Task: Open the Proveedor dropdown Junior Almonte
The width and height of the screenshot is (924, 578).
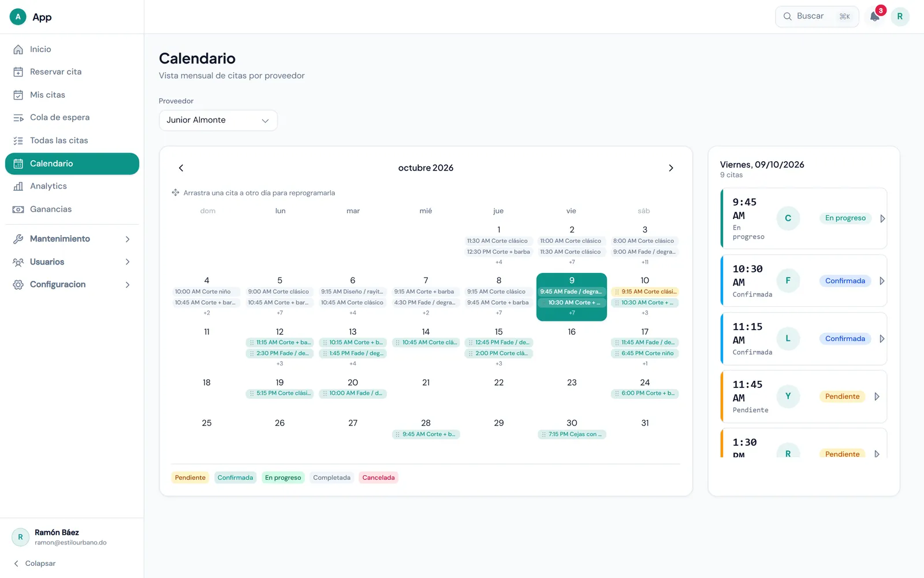Action: [x=218, y=120]
